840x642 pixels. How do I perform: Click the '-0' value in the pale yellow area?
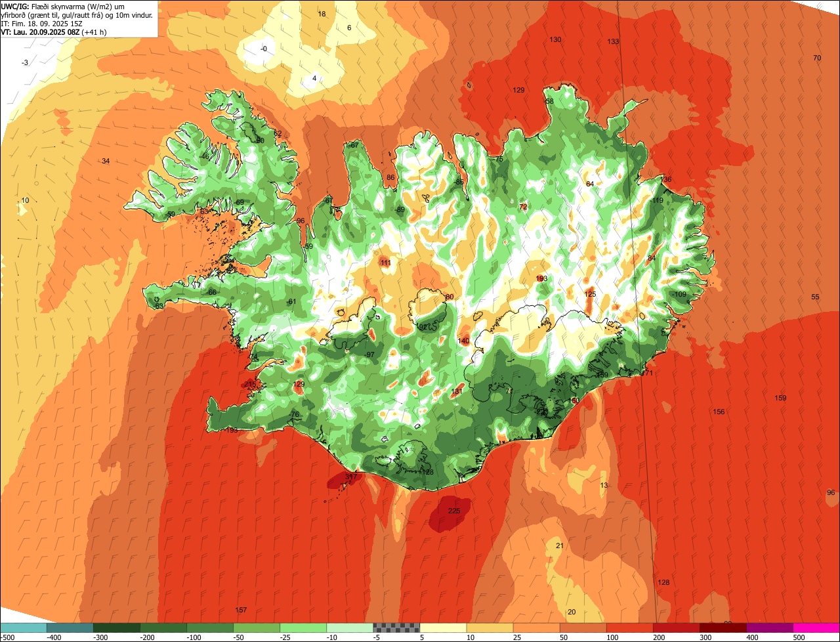pyautogui.click(x=264, y=49)
